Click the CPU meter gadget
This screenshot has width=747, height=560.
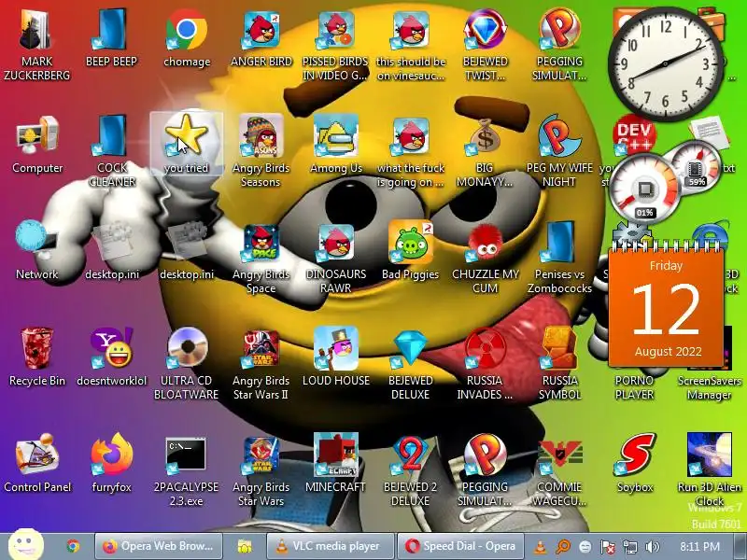(x=645, y=188)
